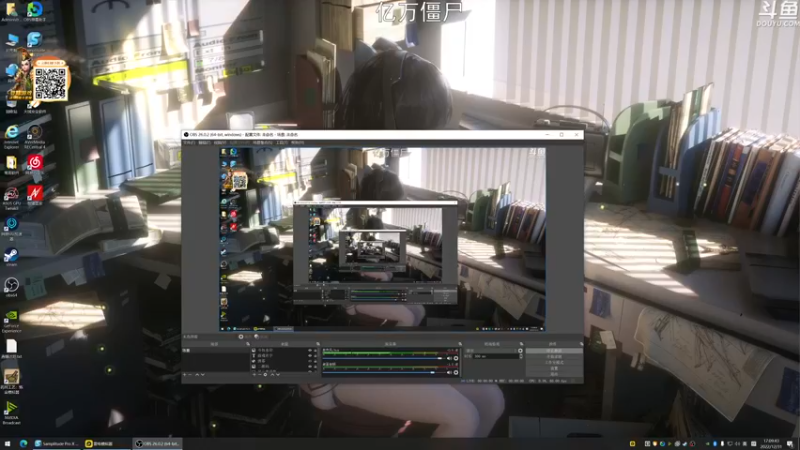
Task: Move scene up arrow in Scenes panel
Action: click(x=197, y=374)
